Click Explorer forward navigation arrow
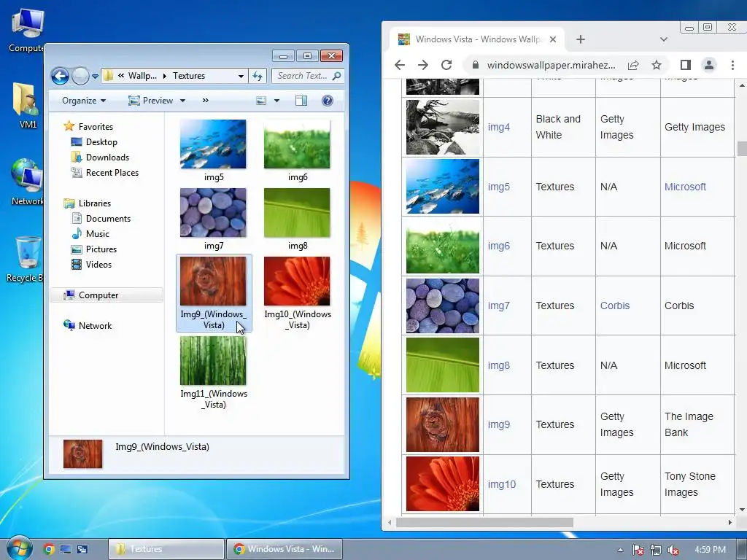 tap(80, 76)
